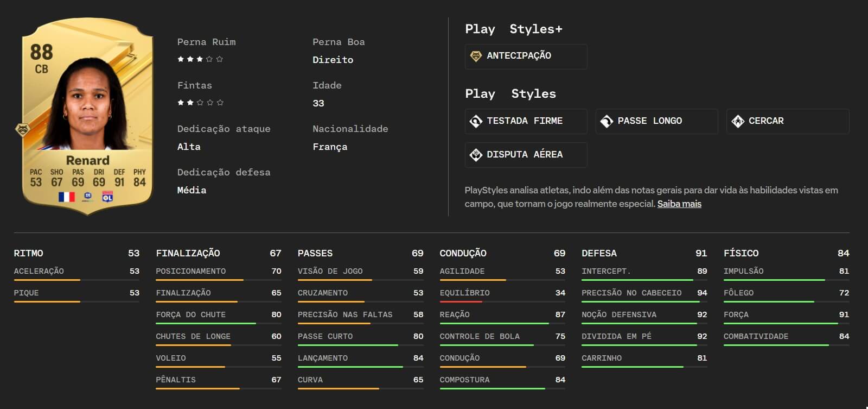The width and height of the screenshot is (868, 409).
Task: Open the Saiba mais link
Action: pyautogui.click(x=679, y=204)
